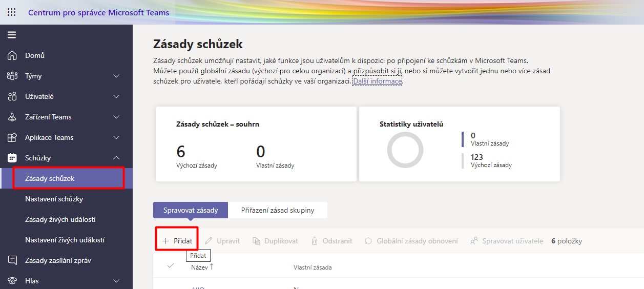Click the copy icon next to Duplikovat
The width and height of the screenshot is (644, 289).
pos(256,241)
